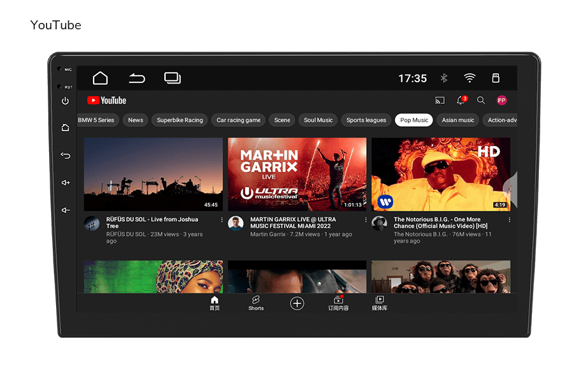This screenshot has width=588, height=374.
Task: Select the Sports leagues chip
Action: point(366,120)
